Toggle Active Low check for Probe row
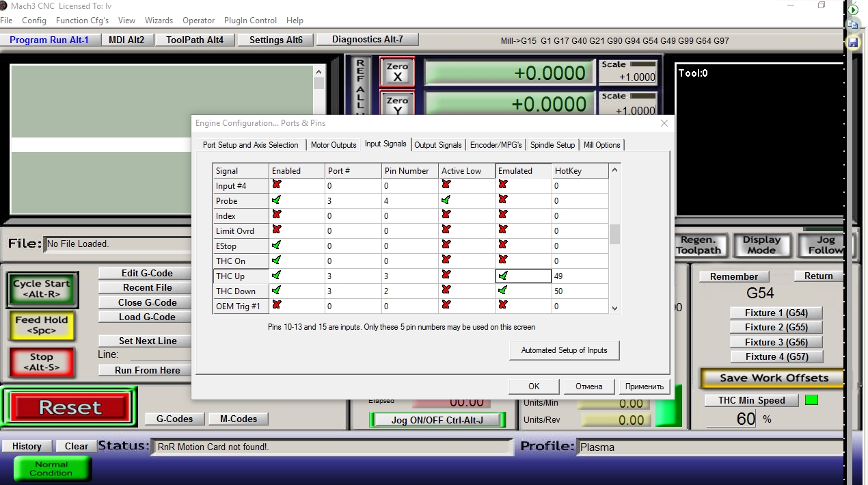 (x=446, y=200)
